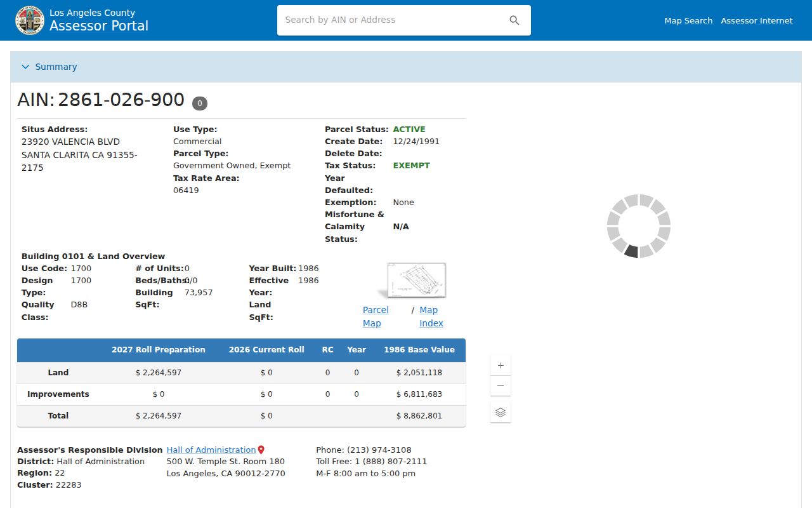This screenshot has width=812, height=508.
Task: Zoom in on the map
Action: [x=501, y=366]
